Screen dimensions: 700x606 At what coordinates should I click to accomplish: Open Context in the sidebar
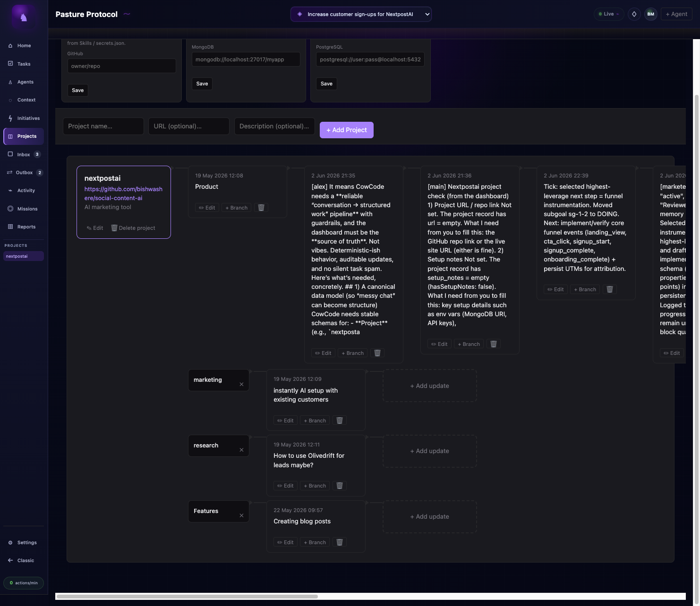[24, 100]
